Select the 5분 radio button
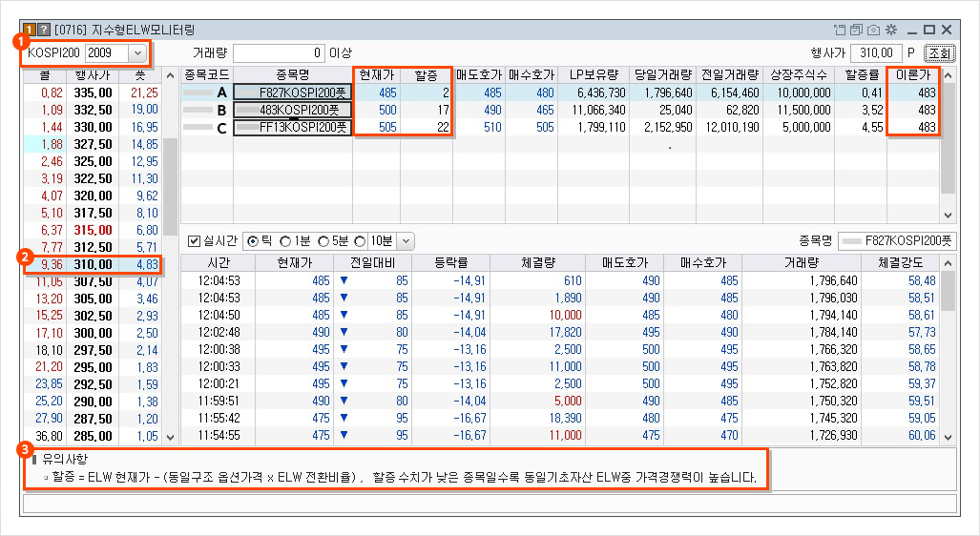The width and height of the screenshot is (980, 536). point(323,241)
